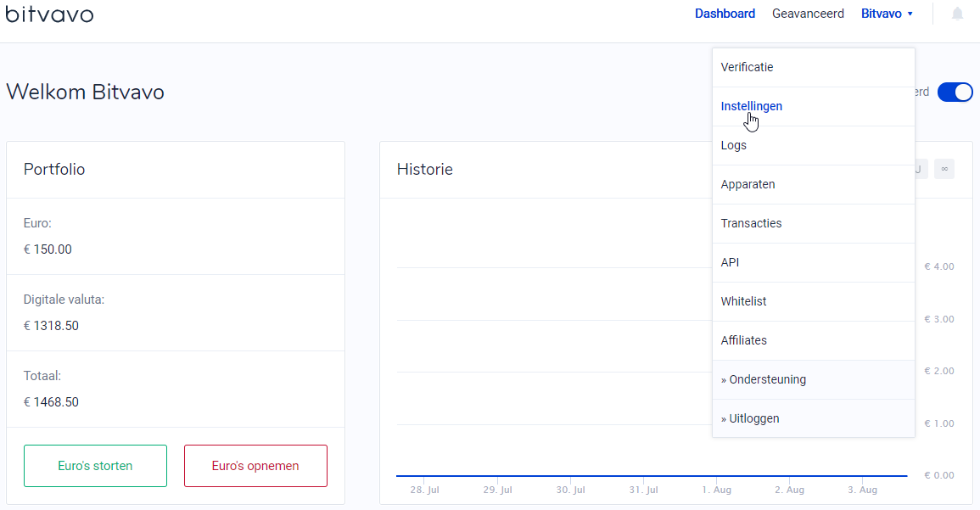The width and height of the screenshot is (980, 510).
Task: Select the infinity time range button
Action: coord(944,169)
